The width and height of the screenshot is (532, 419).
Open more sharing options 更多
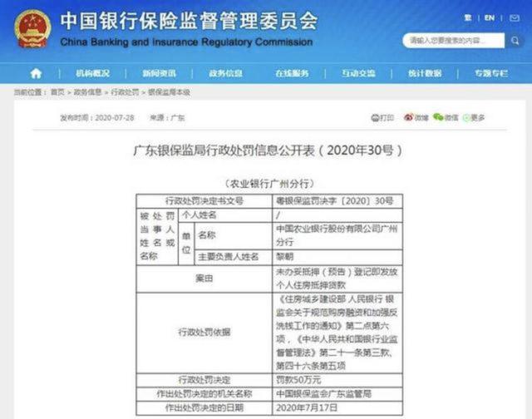[x=474, y=117]
